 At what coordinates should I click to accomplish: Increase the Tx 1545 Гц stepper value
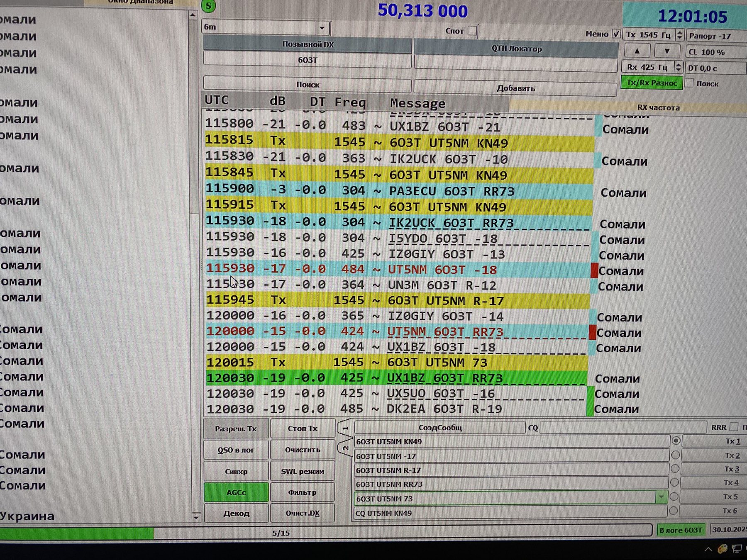(x=679, y=32)
